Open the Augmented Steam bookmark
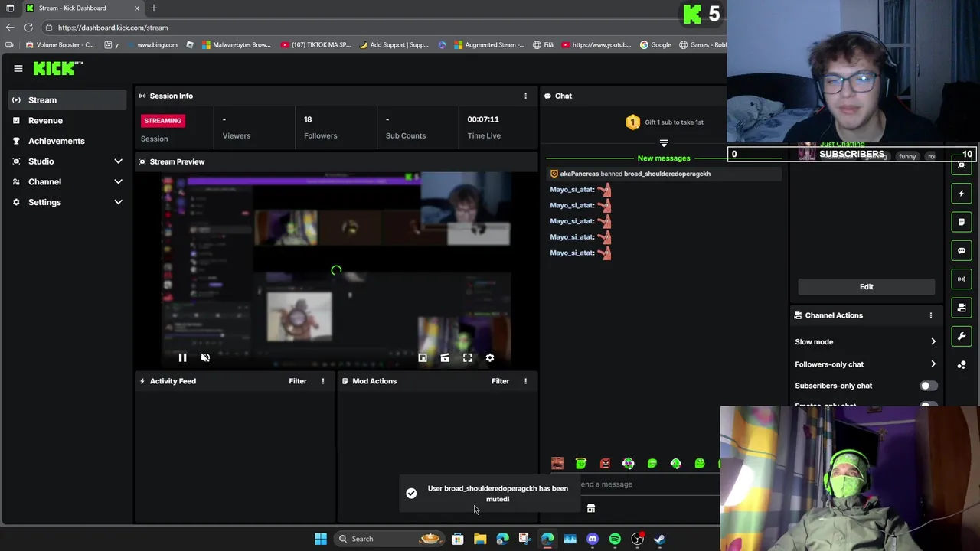This screenshot has height=551, width=980. [x=488, y=45]
